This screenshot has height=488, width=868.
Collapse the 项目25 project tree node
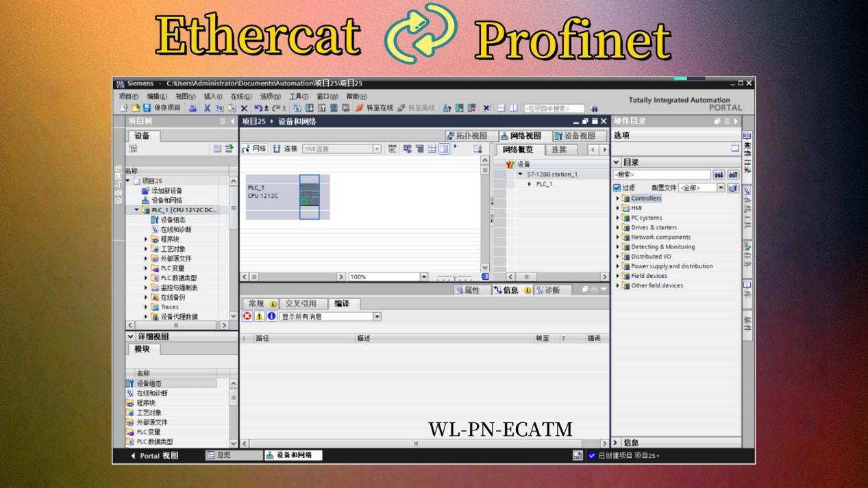coord(127,181)
